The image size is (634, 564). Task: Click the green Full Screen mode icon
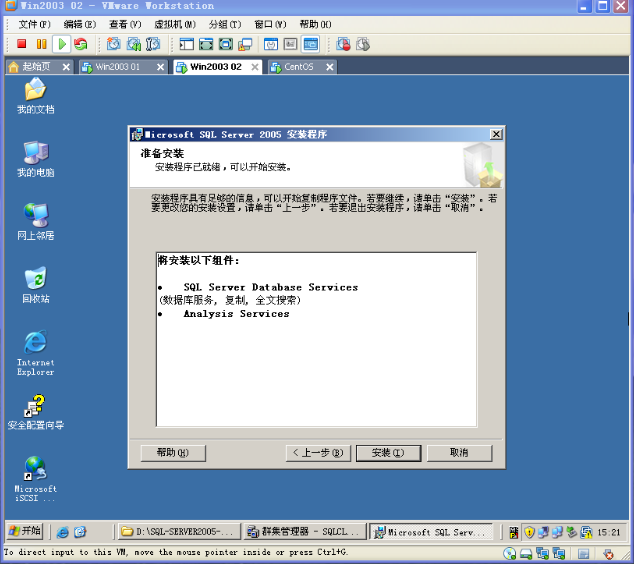click(x=206, y=44)
